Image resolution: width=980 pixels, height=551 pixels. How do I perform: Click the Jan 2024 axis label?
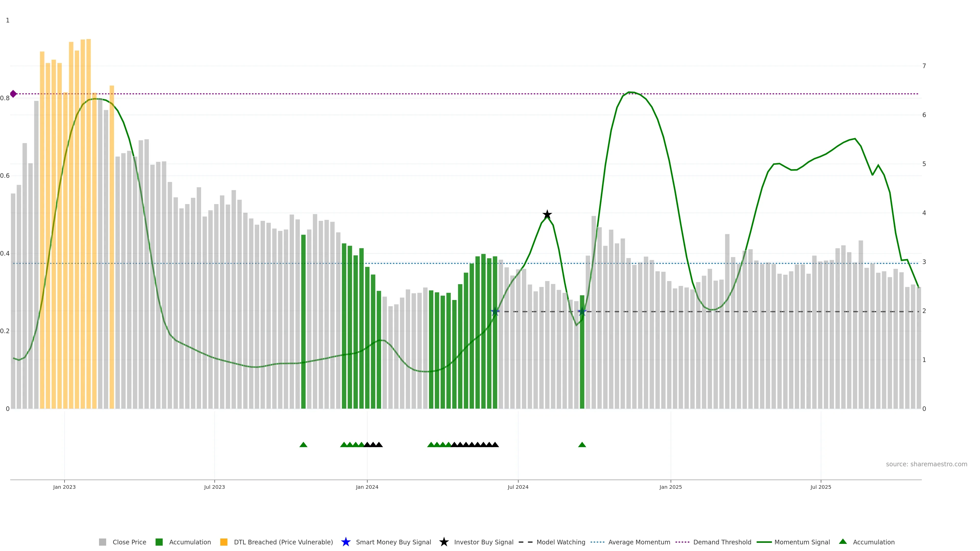tap(367, 487)
